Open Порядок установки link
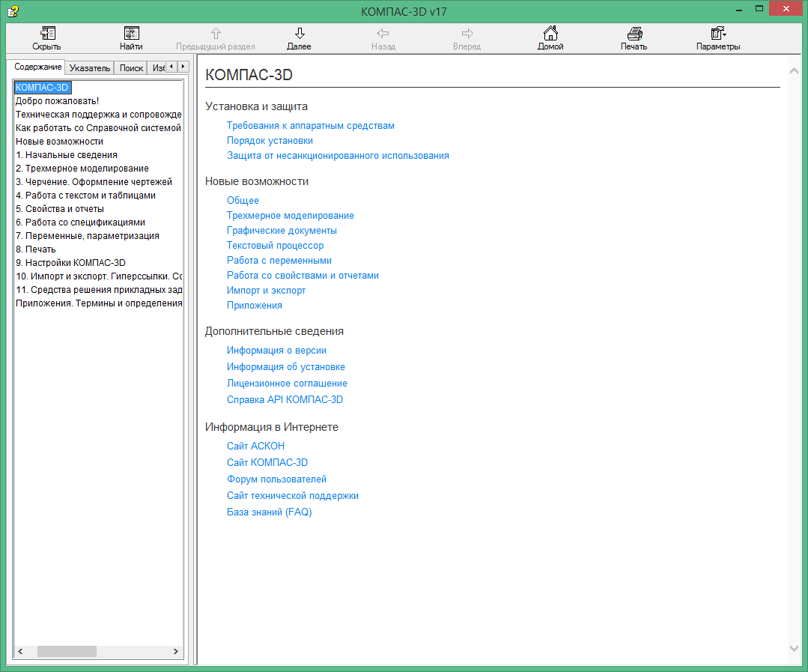 (270, 141)
